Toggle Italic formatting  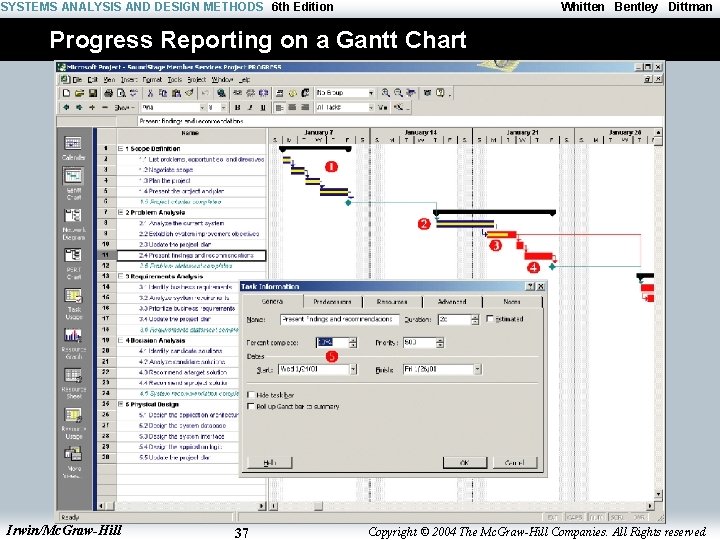point(250,107)
